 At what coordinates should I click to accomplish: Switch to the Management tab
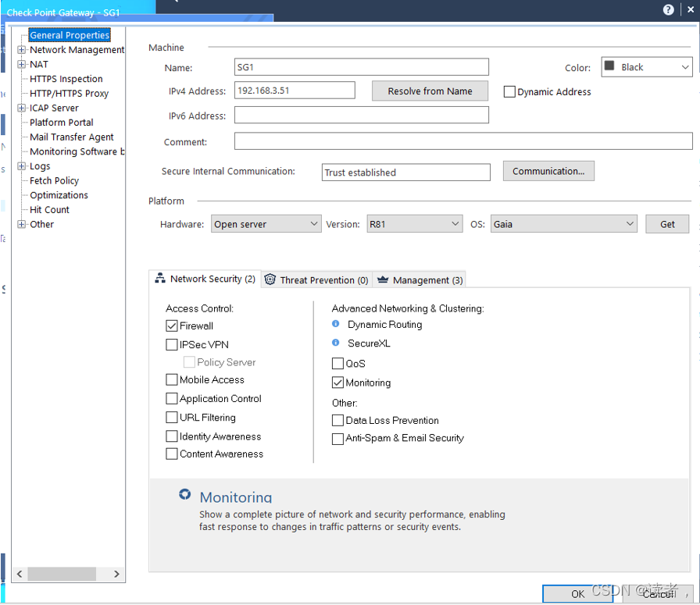[x=420, y=279]
